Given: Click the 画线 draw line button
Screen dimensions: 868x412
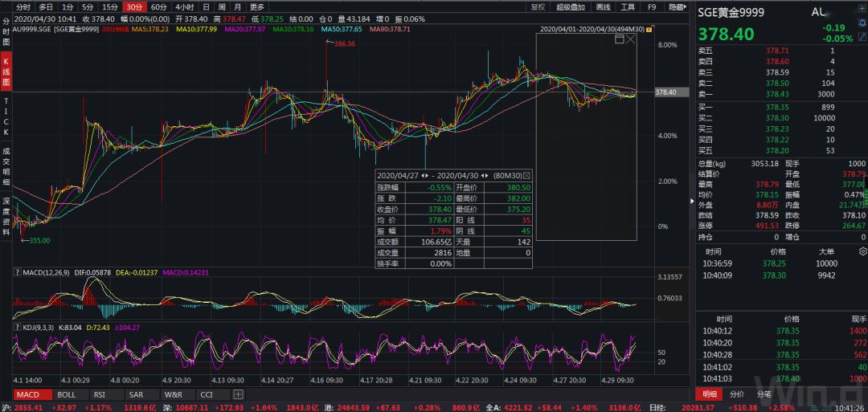Looking at the screenshot, I should coord(603,7).
